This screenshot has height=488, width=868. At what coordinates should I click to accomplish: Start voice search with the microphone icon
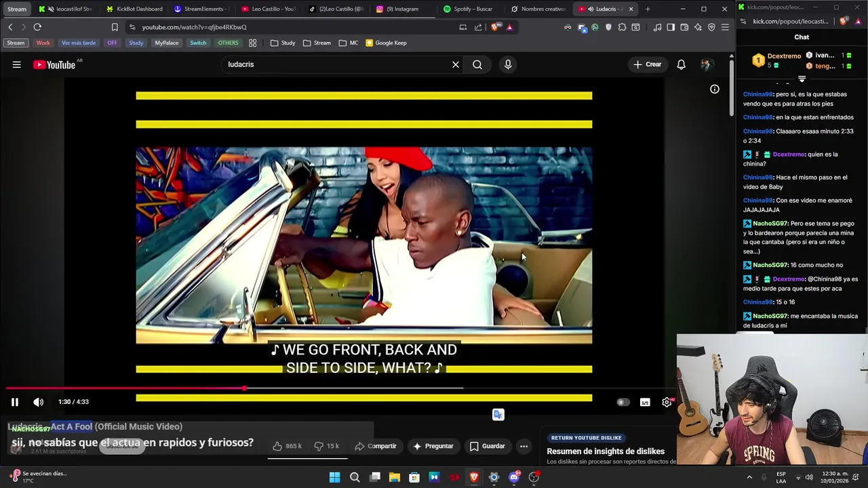pos(508,64)
